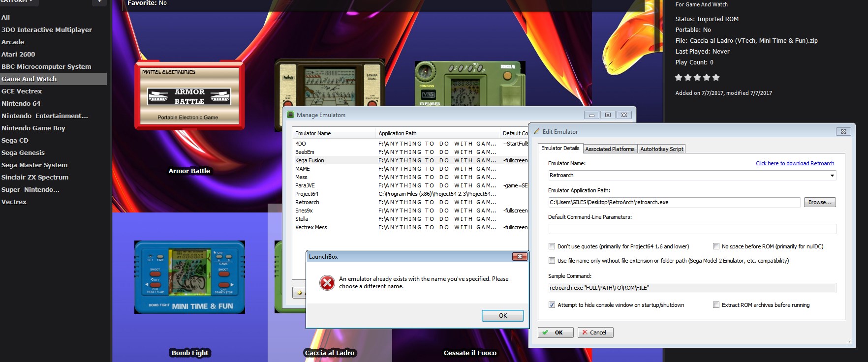The image size is (868, 362).
Task: Click OK in the Edit Emulator window
Action: 556,332
